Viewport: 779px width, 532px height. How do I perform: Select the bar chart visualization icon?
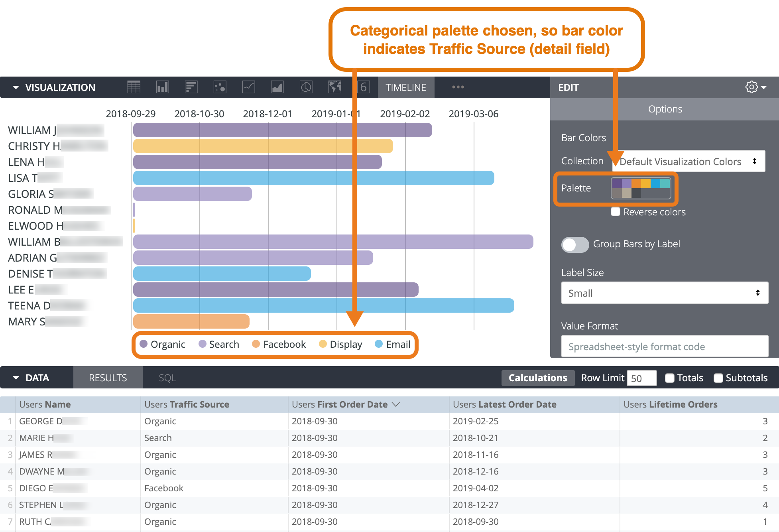coord(191,87)
